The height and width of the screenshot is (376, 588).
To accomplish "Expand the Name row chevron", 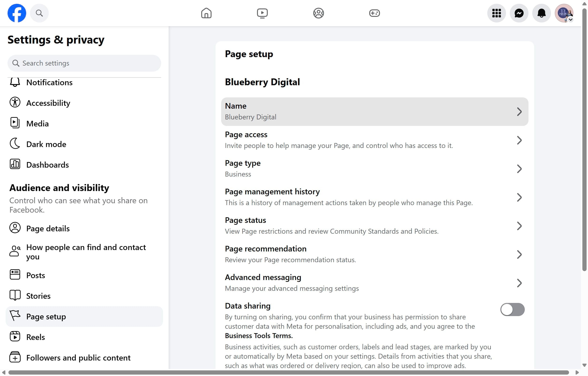I will (519, 112).
